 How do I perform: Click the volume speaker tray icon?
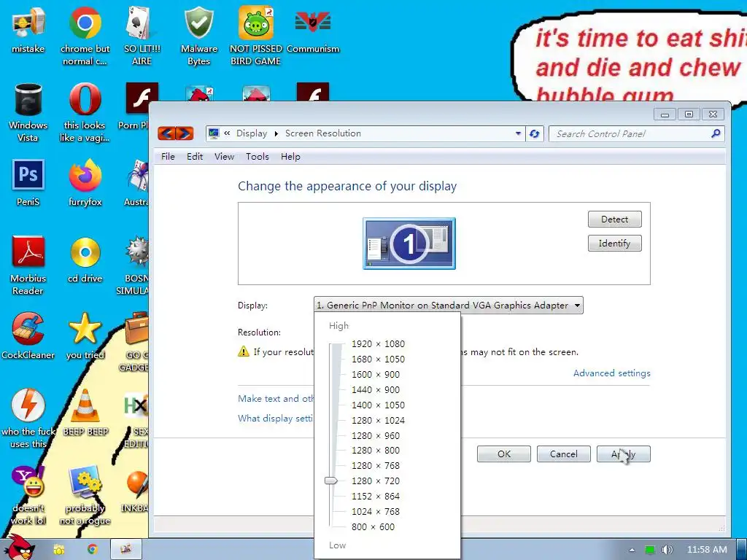[x=667, y=550]
